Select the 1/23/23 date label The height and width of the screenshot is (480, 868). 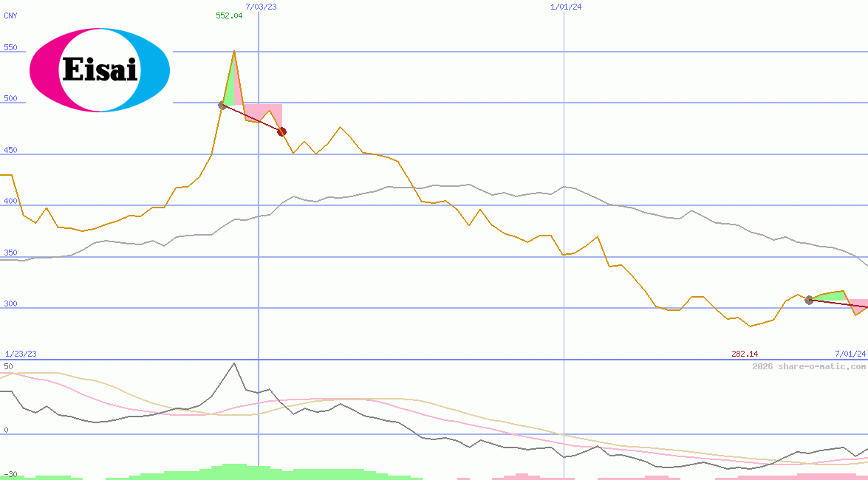pyautogui.click(x=21, y=354)
